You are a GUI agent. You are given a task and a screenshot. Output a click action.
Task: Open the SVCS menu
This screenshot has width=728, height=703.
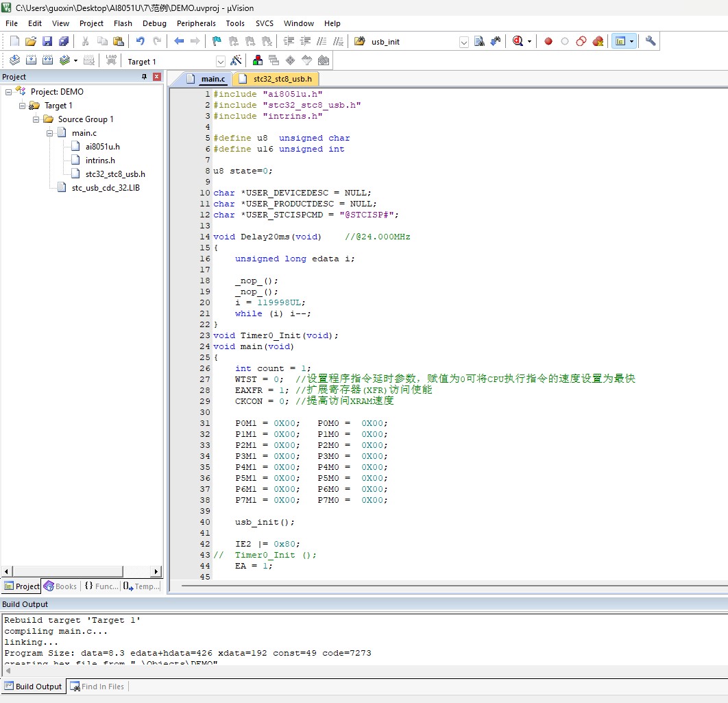click(264, 23)
